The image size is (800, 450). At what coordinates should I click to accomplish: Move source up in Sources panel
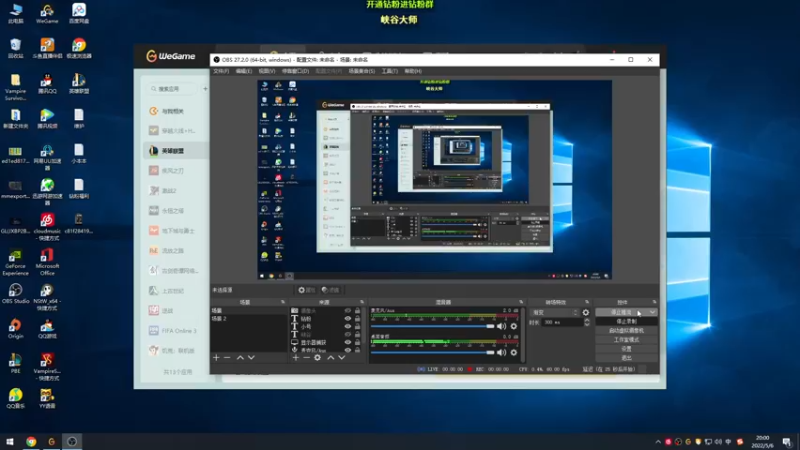330,358
